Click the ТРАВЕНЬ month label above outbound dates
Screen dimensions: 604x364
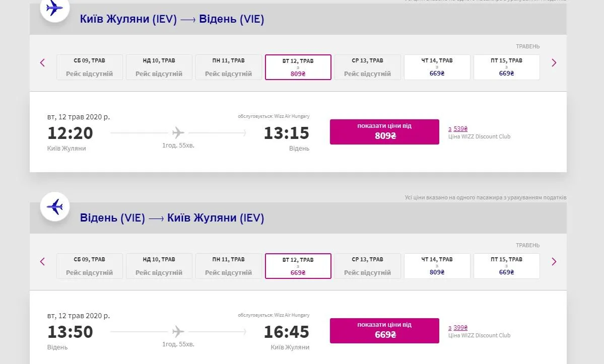click(x=527, y=46)
